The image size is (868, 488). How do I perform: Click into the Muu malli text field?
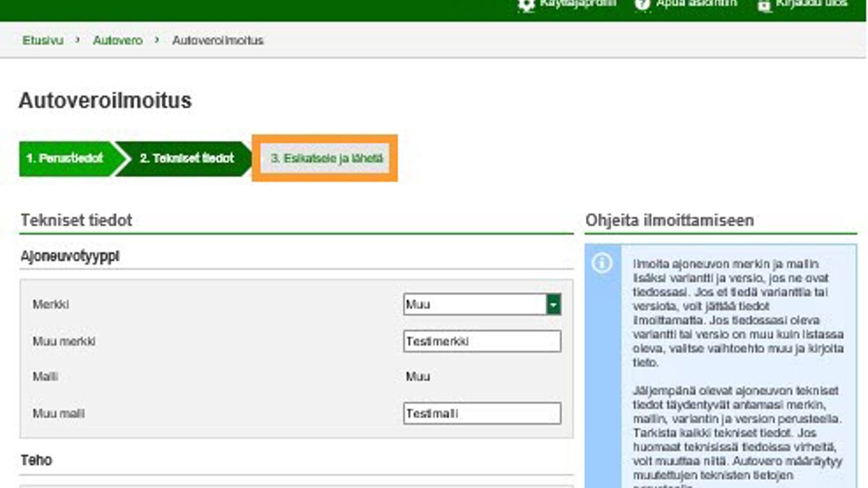point(482,414)
